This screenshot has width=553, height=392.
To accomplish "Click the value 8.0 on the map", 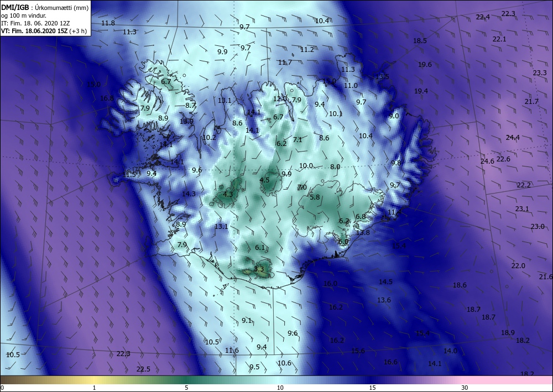I will [x=335, y=167].
